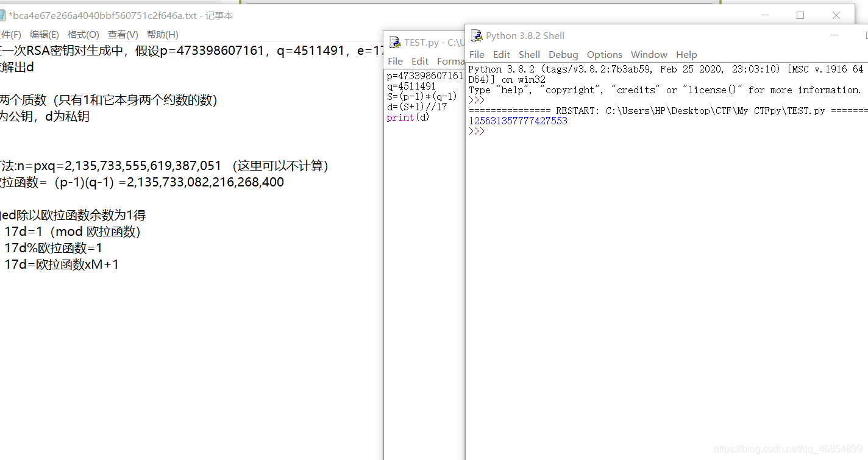Click Python 3.8.2 version banner line
This screenshot has width=868, height=460.
(x=666, y=69)
